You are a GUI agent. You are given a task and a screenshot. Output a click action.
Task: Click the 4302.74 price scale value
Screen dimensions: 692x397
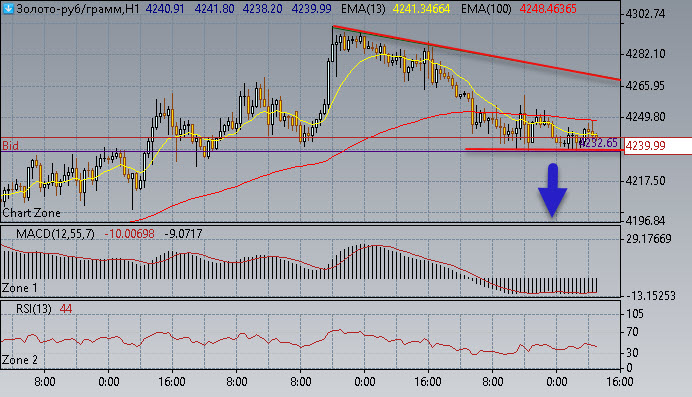tap(645, 14)
